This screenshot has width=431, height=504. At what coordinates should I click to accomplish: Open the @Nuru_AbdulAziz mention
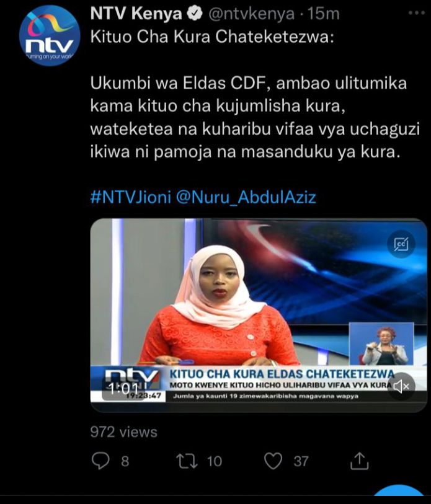click(x=246, y=197)
